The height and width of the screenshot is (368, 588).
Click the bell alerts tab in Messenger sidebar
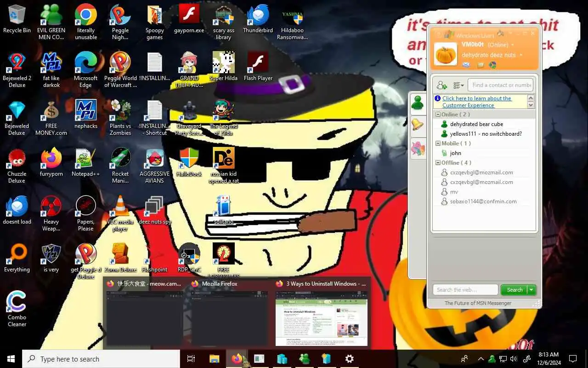[x=418, y=125]
